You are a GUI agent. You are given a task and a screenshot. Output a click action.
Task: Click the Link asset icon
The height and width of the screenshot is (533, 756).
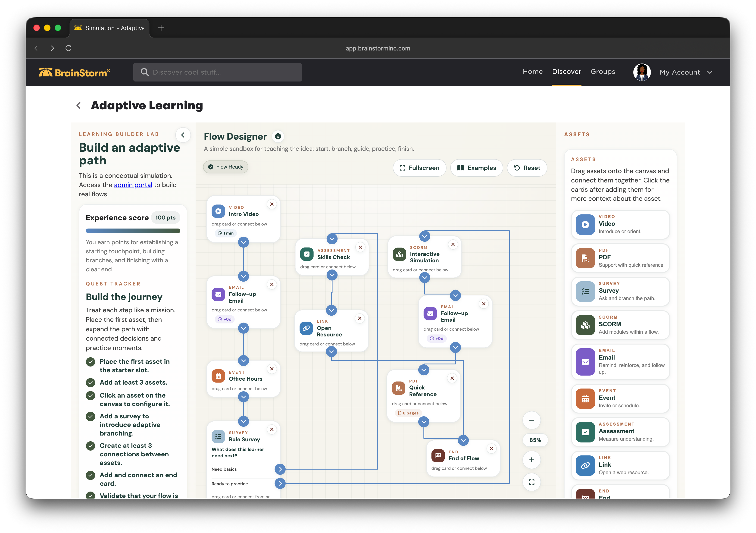point(585,465)
